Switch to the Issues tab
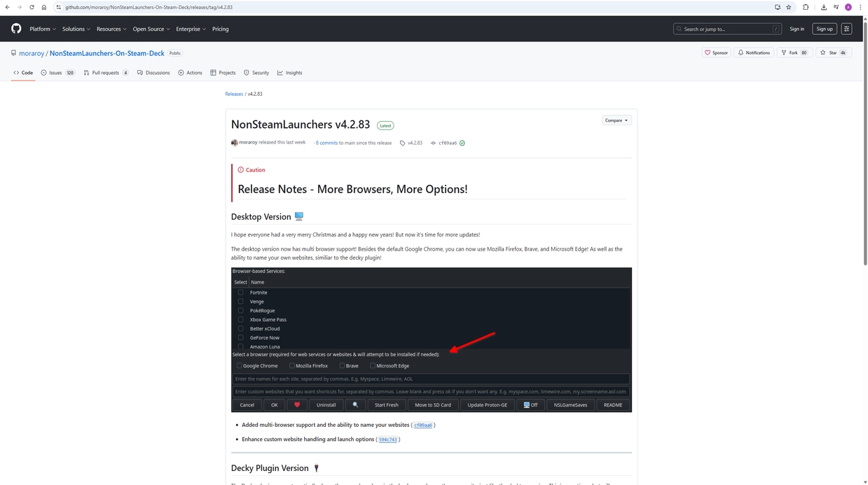 point(57,73)
